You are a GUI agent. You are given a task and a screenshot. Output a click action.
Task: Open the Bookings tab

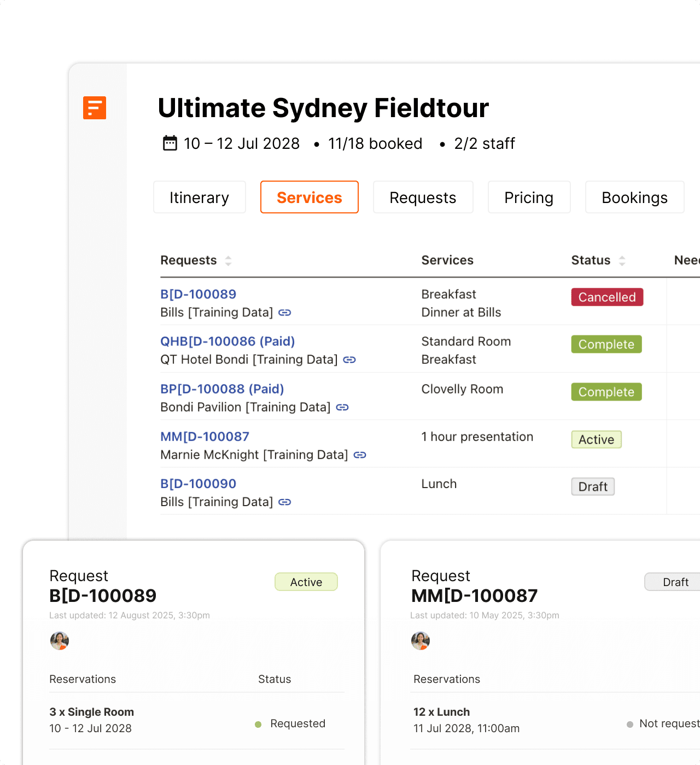tap(634, 197)
